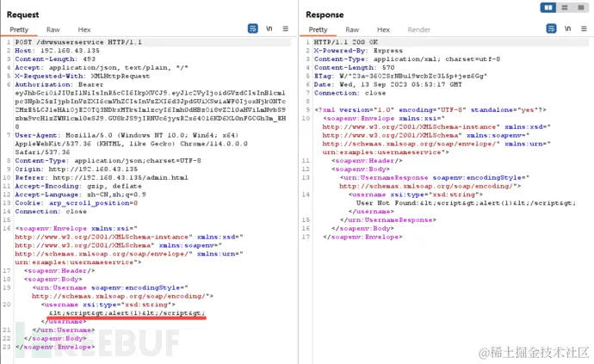Image resolution: width=594 pixels, height=364 pixels.
Task: Toggle Response pretty-print word wrap icon
Action: (551, 28)
